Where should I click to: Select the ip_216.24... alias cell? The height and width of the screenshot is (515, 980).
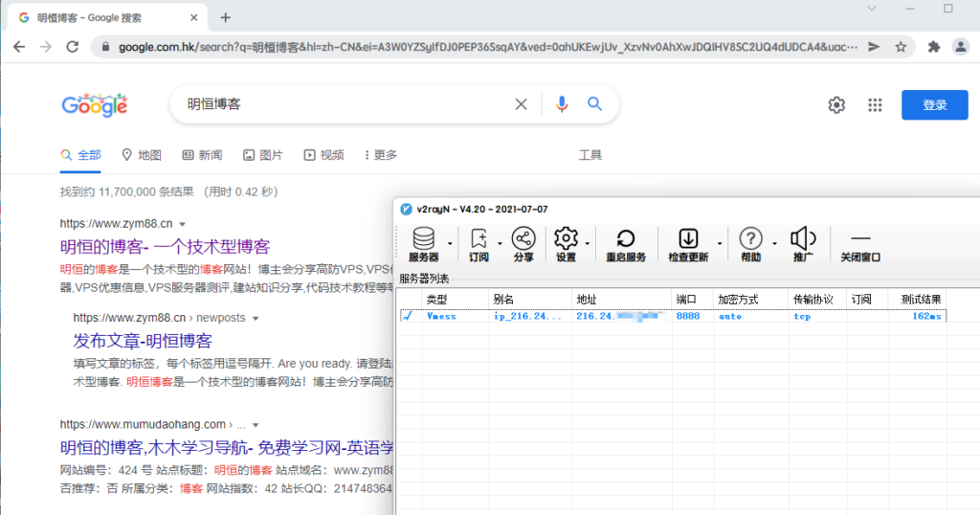coord(527,316)
